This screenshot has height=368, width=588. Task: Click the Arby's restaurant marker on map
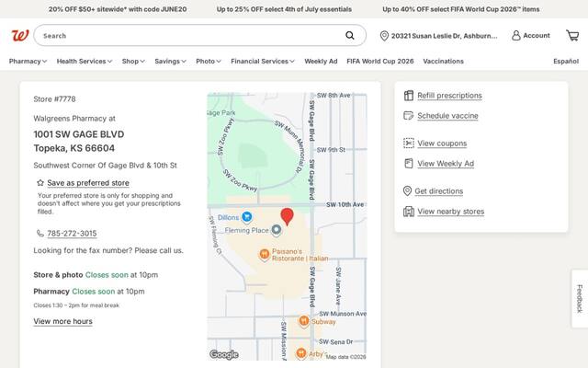point(301,353)
